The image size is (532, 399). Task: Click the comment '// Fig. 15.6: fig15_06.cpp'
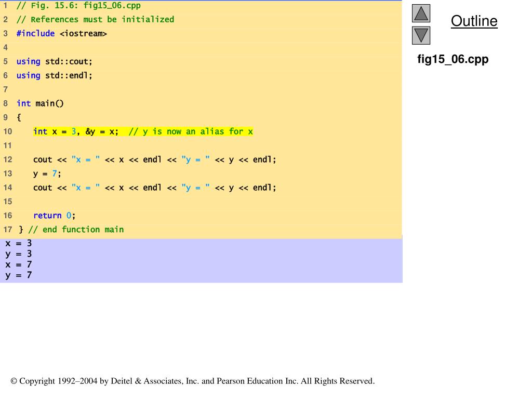point(78,5)
